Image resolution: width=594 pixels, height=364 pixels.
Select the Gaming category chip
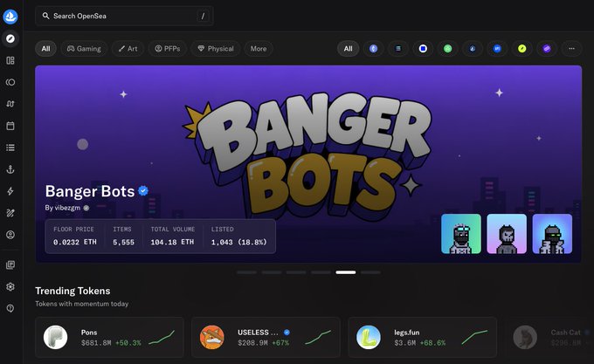tap(84, 48)
